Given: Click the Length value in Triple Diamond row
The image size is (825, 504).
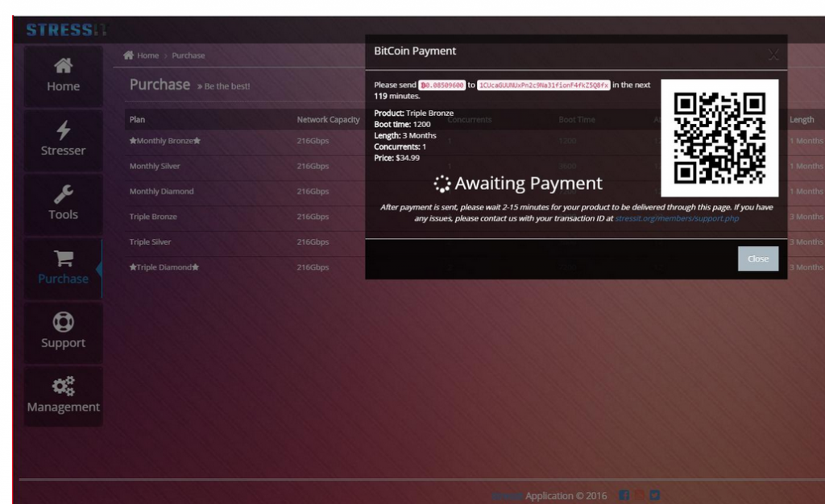Looking at the screenshot, I should [x=806, y=267].
